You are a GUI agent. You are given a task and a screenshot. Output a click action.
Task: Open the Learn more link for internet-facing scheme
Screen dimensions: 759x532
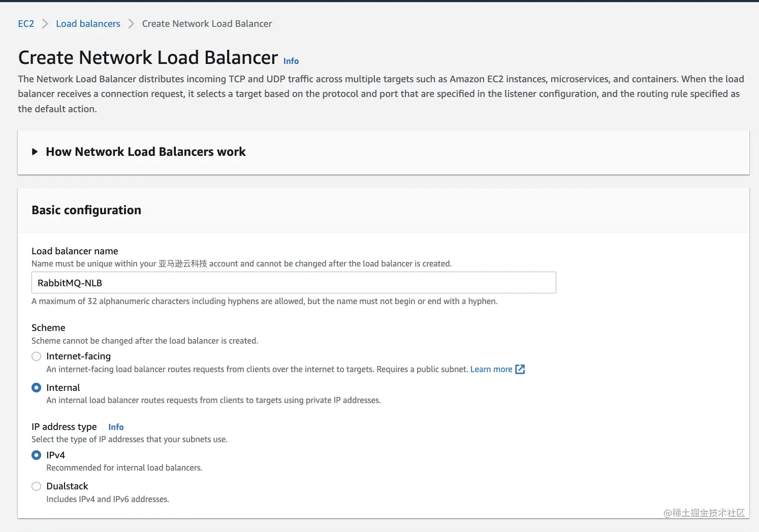[x=491, y=369]
